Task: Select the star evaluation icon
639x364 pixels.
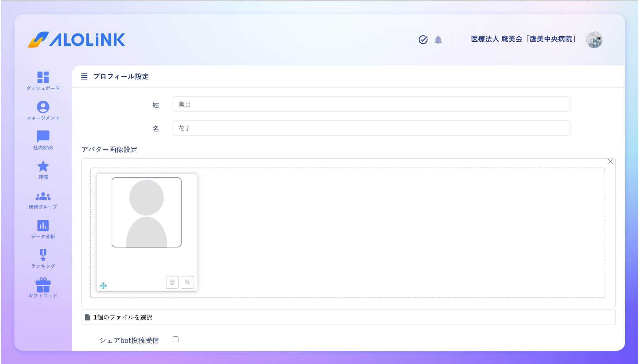Action: point(43,166)
